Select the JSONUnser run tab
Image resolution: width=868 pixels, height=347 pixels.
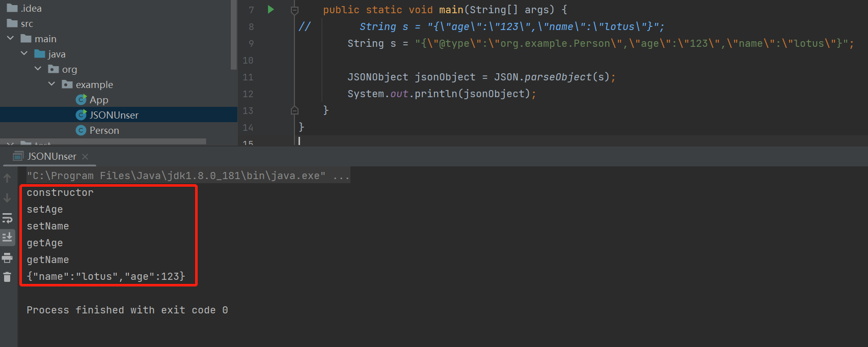pyautogui.click(x=51, y=157)
